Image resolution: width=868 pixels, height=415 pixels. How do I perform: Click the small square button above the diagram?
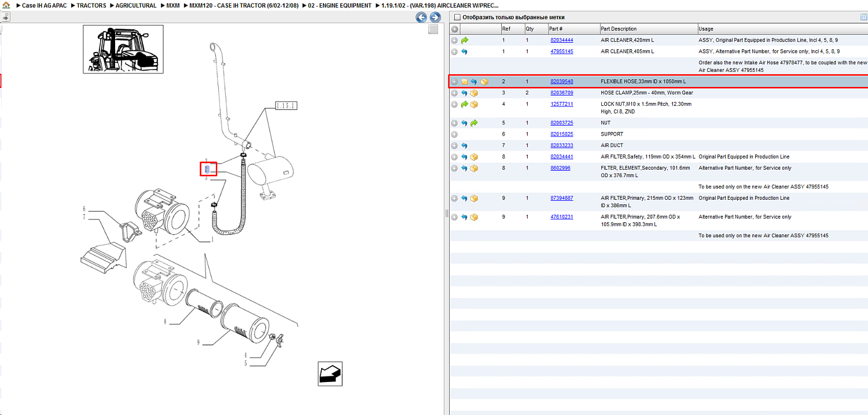tap(433, 30)
